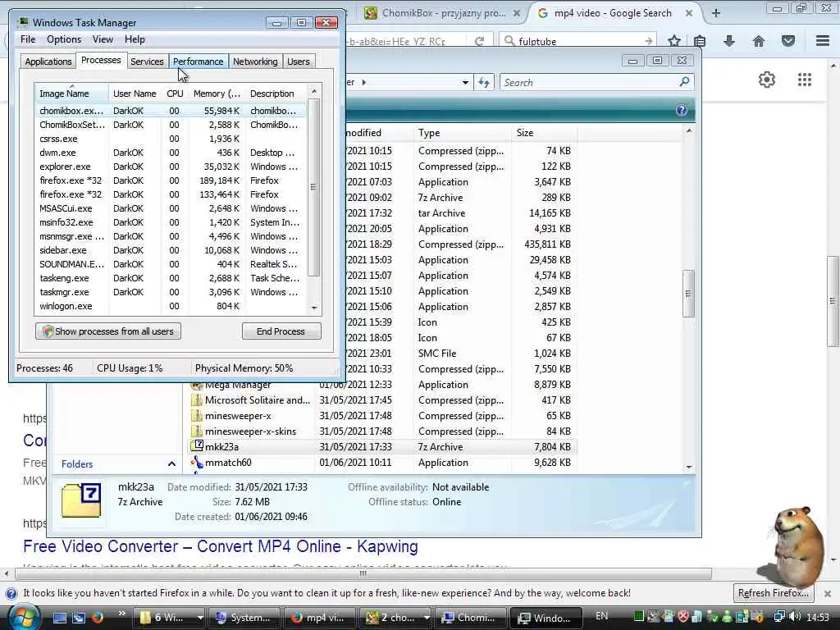Expand the Windows Explorer taskbar group arrow

[x=200, y=618]
